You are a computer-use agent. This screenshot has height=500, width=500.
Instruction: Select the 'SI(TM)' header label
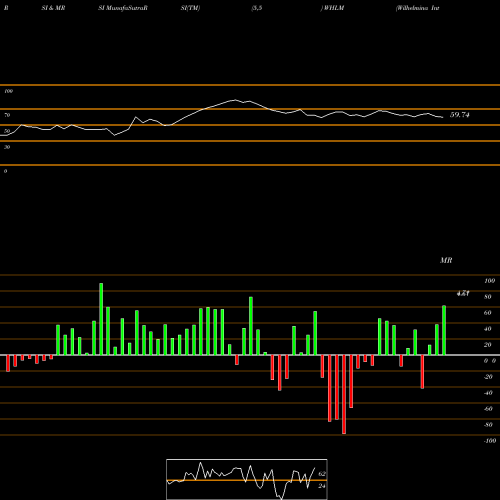pyautogui.click(x=190, y=8)
